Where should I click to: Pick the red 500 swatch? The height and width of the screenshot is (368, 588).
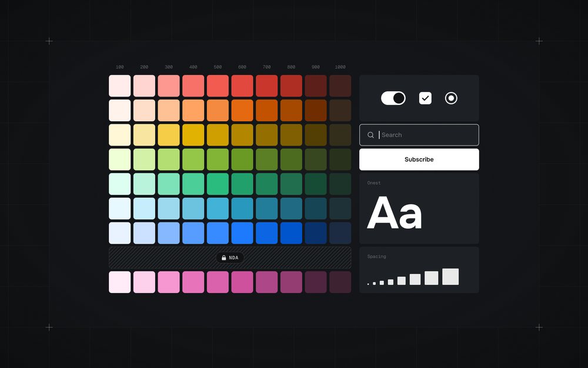[218, 85]
